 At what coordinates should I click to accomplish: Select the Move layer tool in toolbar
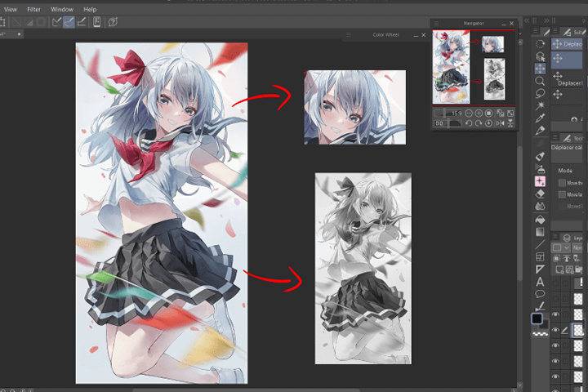(540, 69)
